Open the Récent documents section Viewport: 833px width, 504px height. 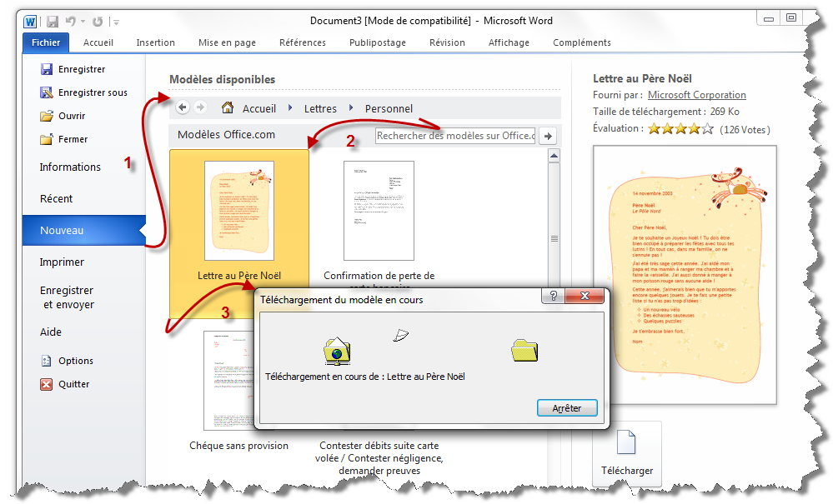(x=57, y=199)
